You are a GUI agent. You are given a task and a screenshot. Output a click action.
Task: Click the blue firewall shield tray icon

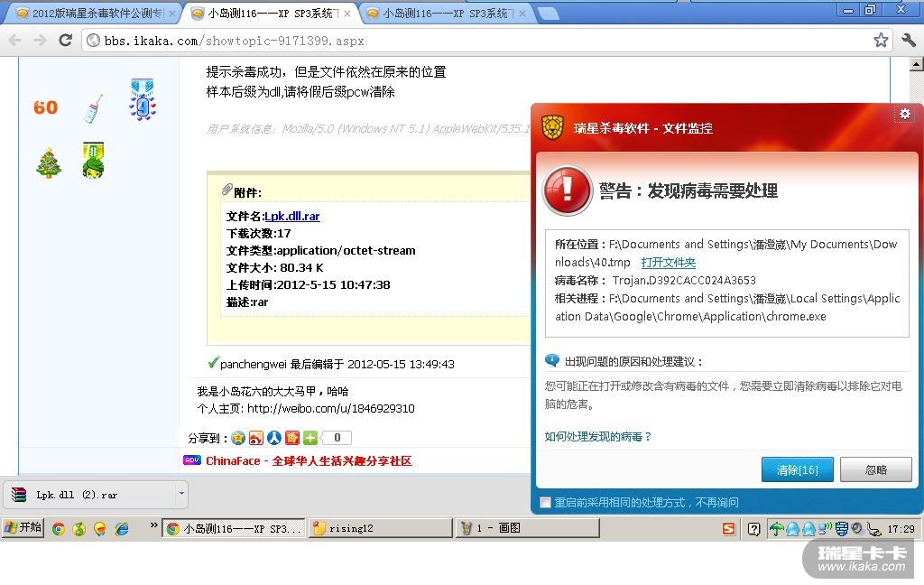click(842, 529)
